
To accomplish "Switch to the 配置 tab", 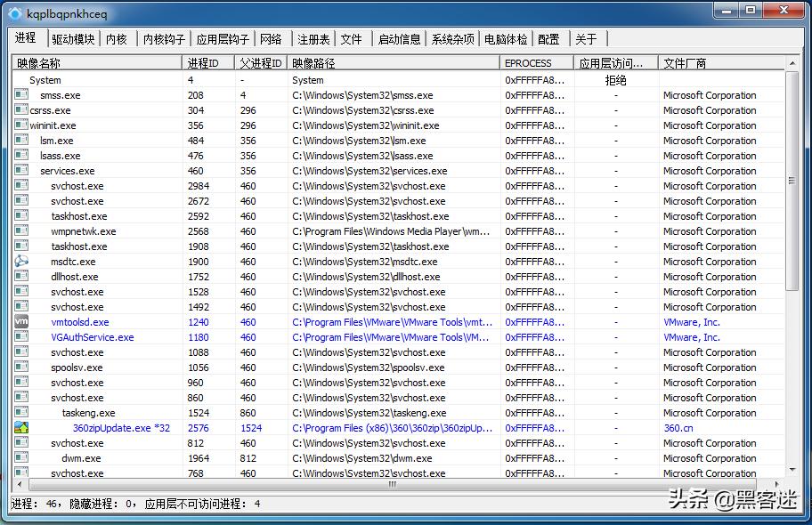I will [x=549, y=38].
